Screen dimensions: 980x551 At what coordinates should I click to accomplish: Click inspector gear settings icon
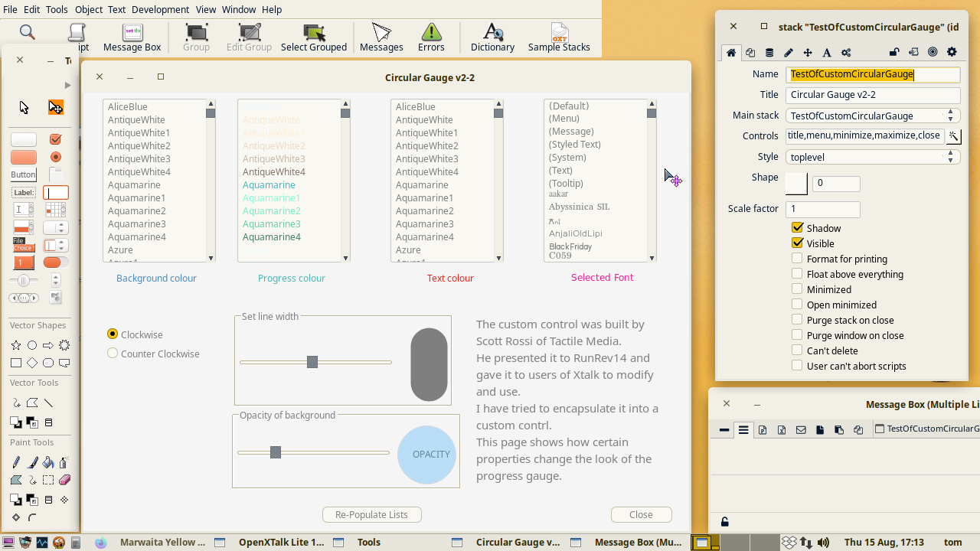point(952,52)
